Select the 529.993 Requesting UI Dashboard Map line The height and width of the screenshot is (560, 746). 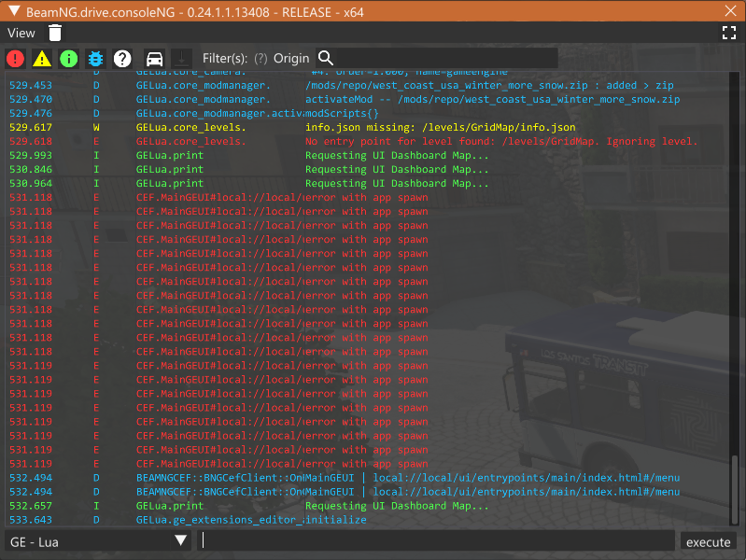click(x=367, y=156)
